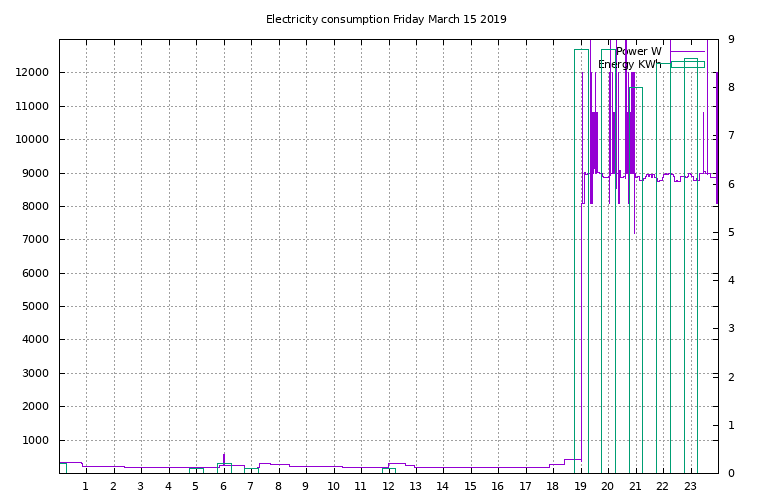Click the right axis label 0

click(731, 473)
